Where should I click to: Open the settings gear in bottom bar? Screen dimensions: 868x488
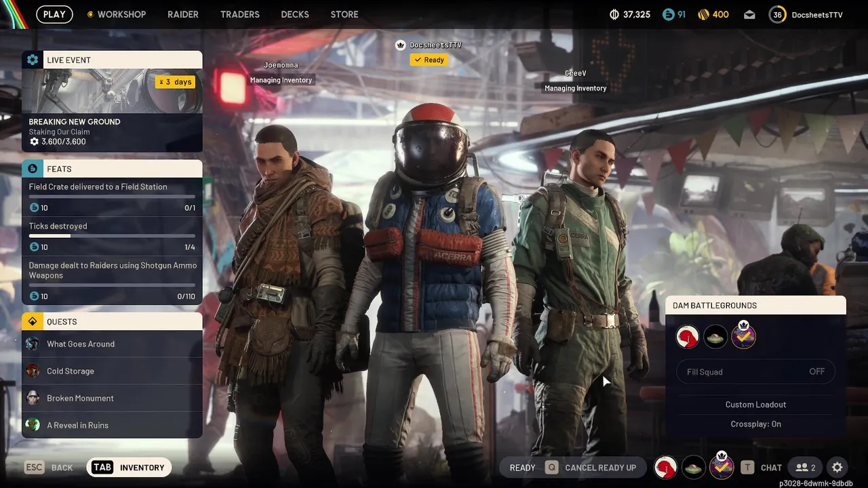pyautogui.click(x=837, y=468)
